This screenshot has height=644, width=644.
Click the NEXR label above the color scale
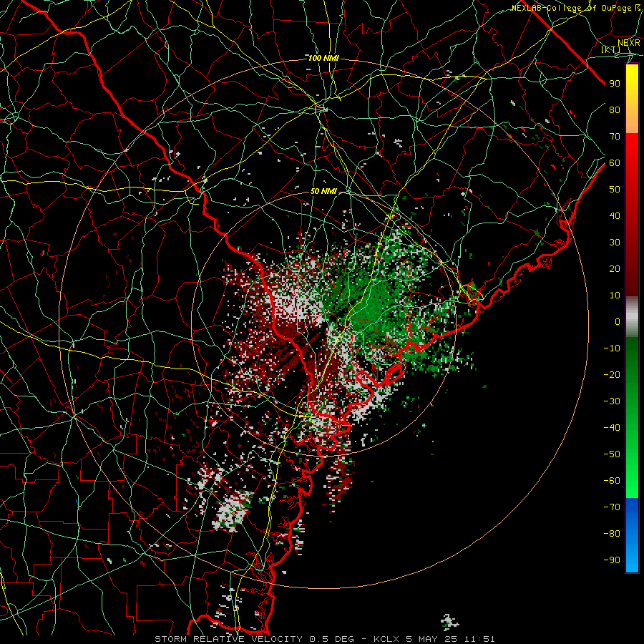[628, 42]
